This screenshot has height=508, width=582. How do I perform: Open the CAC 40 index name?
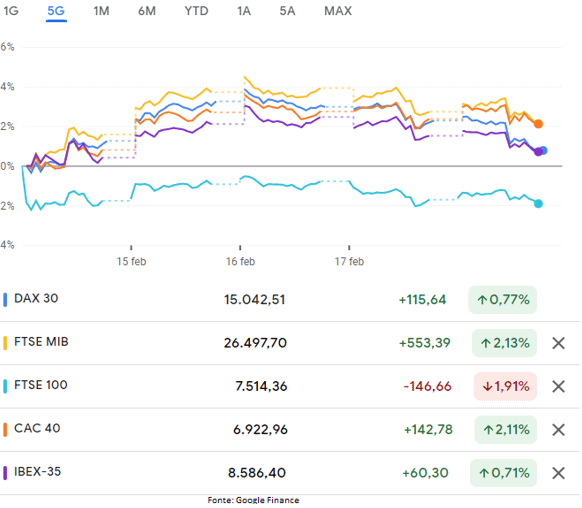pyautogui.click(x=37, y=429)
